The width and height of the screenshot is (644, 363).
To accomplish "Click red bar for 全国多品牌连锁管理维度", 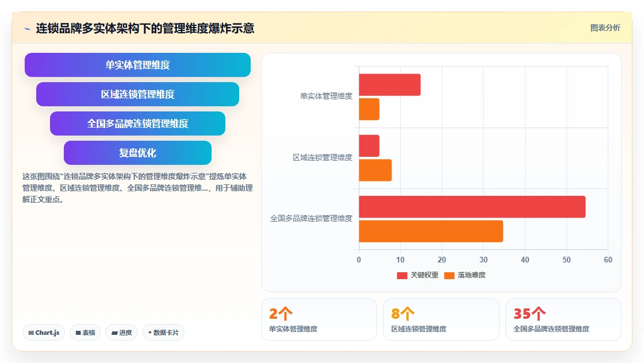I will pyautogui.click(x=472, y=207).
